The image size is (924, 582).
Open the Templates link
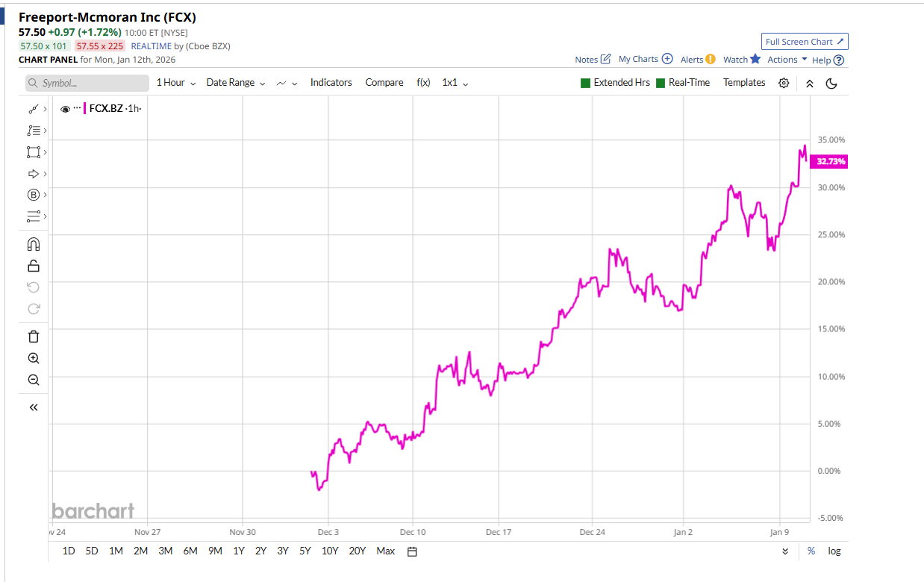click(x=744, y=83)
